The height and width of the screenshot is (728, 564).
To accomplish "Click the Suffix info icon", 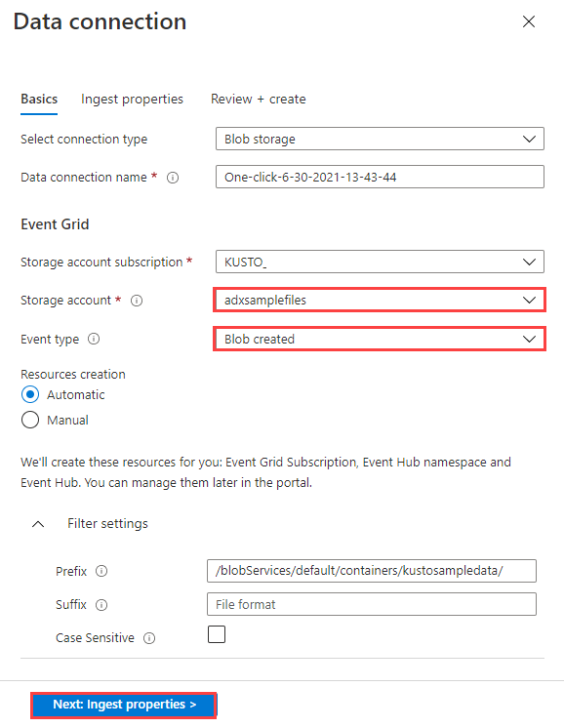I will click(x=101, y=605).
